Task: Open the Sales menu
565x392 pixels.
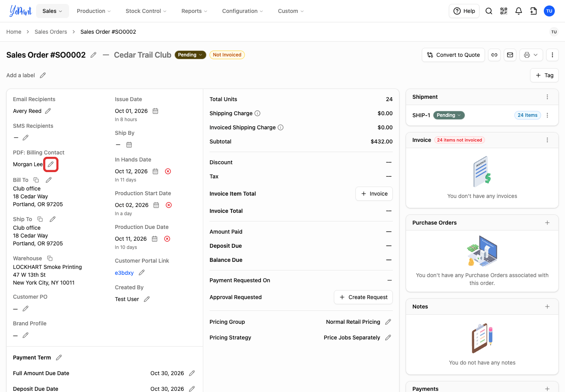Action: pyautogui.click(x=52, y=11)
